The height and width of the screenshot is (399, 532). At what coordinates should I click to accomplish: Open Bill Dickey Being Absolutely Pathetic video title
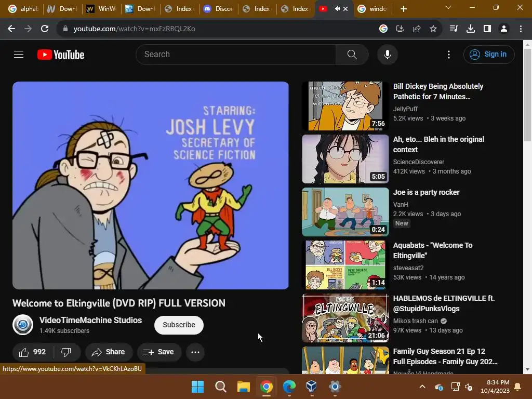pyautogui.click(x=438, y=91)
